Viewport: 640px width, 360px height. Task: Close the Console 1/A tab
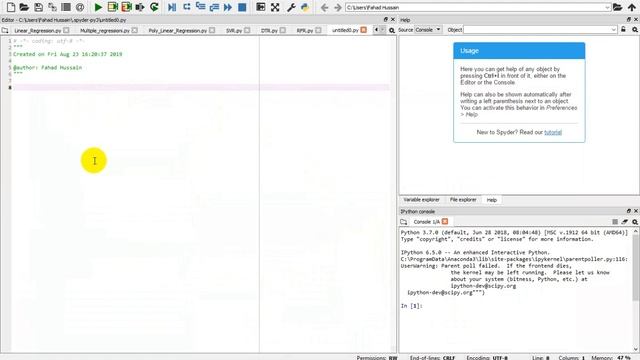(445, 221)
